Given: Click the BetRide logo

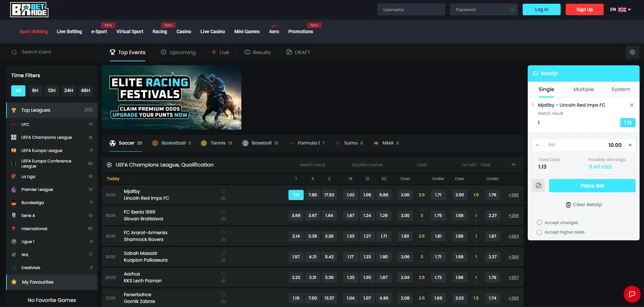Looking at the screenshot, I should [x=29, y=9].
